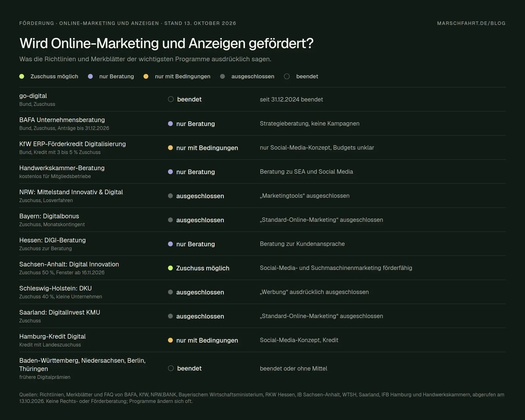Image resolution: width=525 pixels, height=420 pixels.
Task: Click gray status dot in Bayern Digitalbonus row
Action: click(170, 220)
